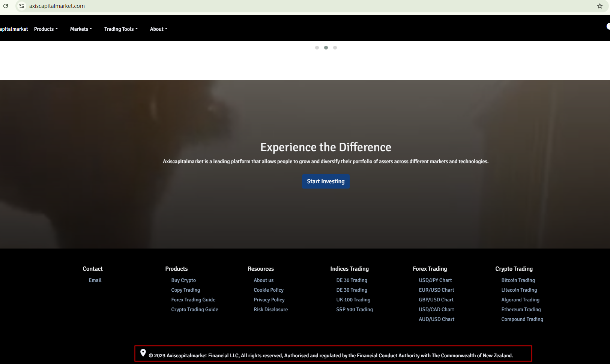This screenshot has width=610, height=364.
Task: Open site information icon in address bar
Action: tap(22, 6)
